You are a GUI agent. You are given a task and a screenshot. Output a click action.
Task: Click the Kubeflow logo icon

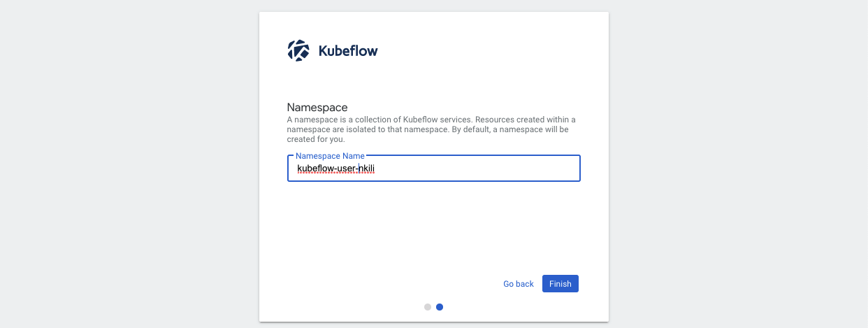298,50
